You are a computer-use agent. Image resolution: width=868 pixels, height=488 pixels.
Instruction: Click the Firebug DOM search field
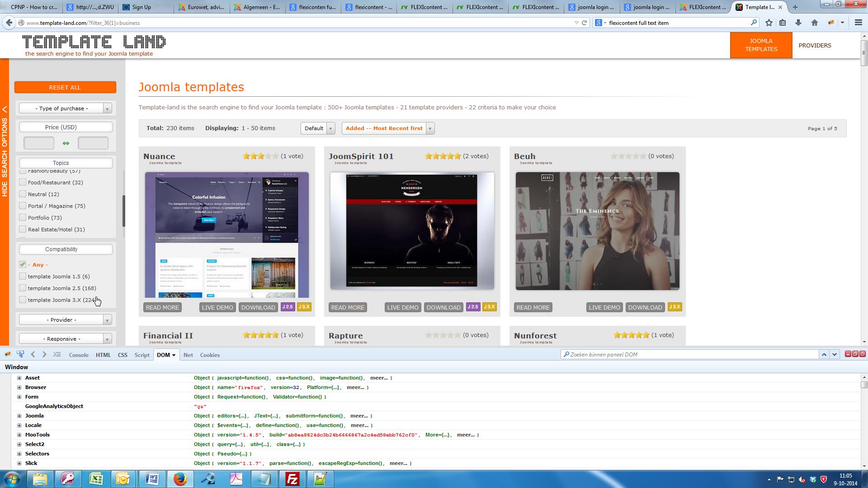(689, 355)
